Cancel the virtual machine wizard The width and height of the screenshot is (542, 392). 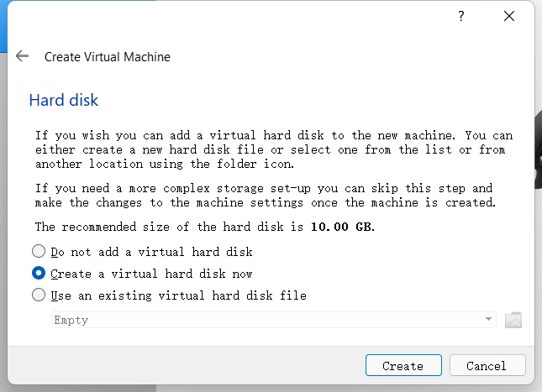(x=487, y=366)
